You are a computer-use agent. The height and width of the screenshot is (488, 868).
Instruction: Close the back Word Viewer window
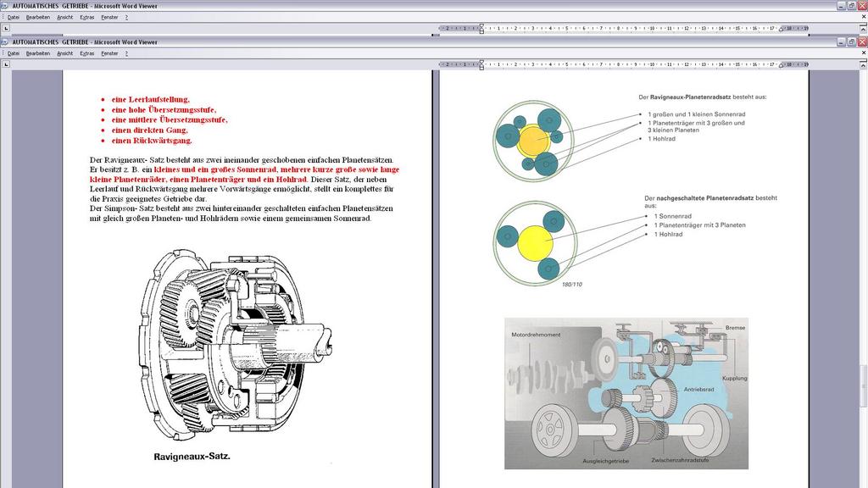[x=862, y=6]
